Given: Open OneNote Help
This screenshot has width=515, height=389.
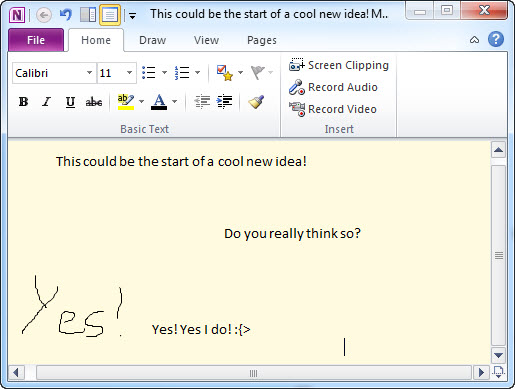Looking at the screenshot, I should tap(496, 39).
